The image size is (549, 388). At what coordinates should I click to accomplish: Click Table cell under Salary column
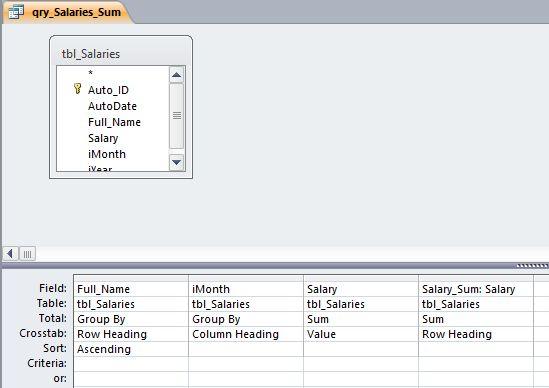point(361,304)
